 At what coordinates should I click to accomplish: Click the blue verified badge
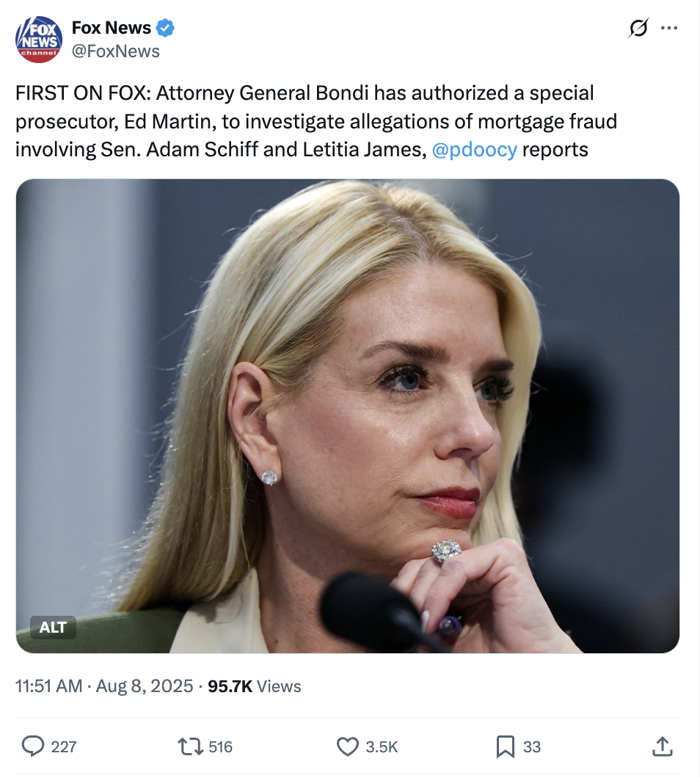coord(166,29)
